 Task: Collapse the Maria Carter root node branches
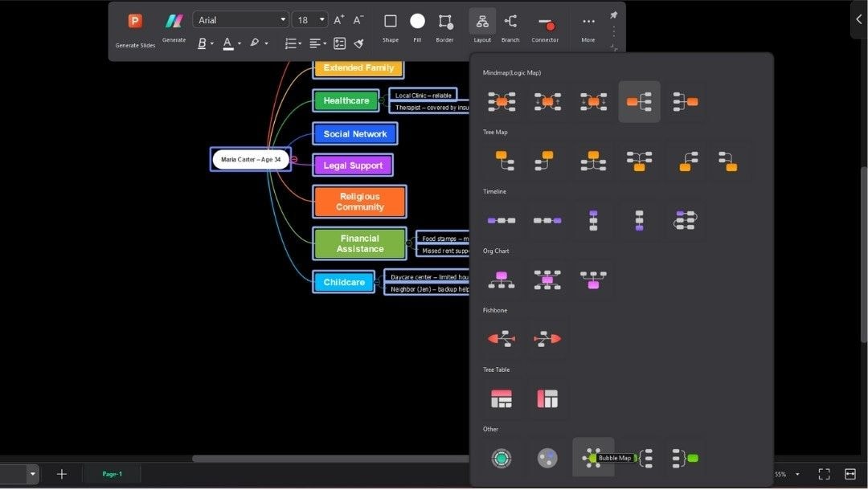tap(294, 159)
